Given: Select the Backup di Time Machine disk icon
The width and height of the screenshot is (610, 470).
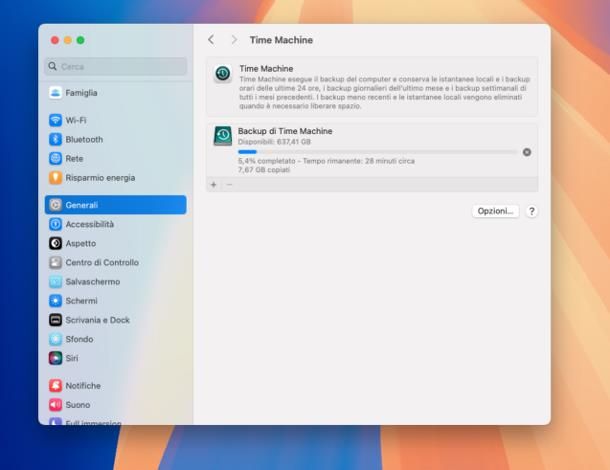Looking at the screenshot, I should coord(223,136).
